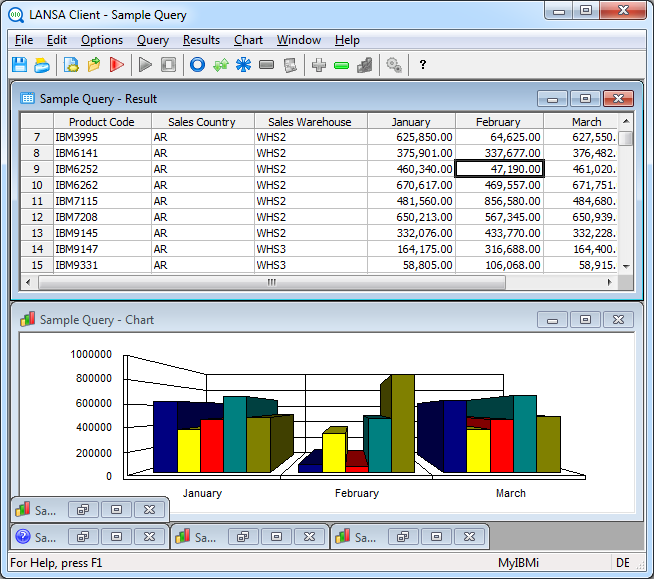This screenshot has height=579, width=654.
Task: Click the blue asterisk toolbar icon
Action: pos(243,65)
